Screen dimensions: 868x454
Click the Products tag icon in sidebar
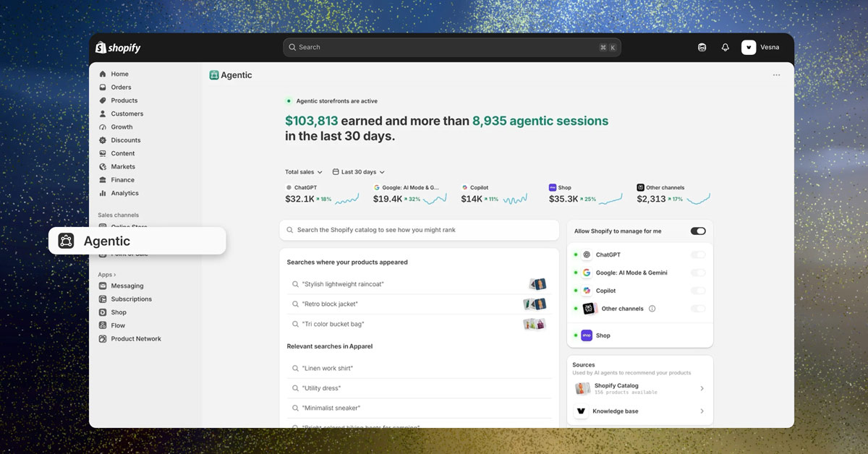pyautogui.click(x=103, y=100)
